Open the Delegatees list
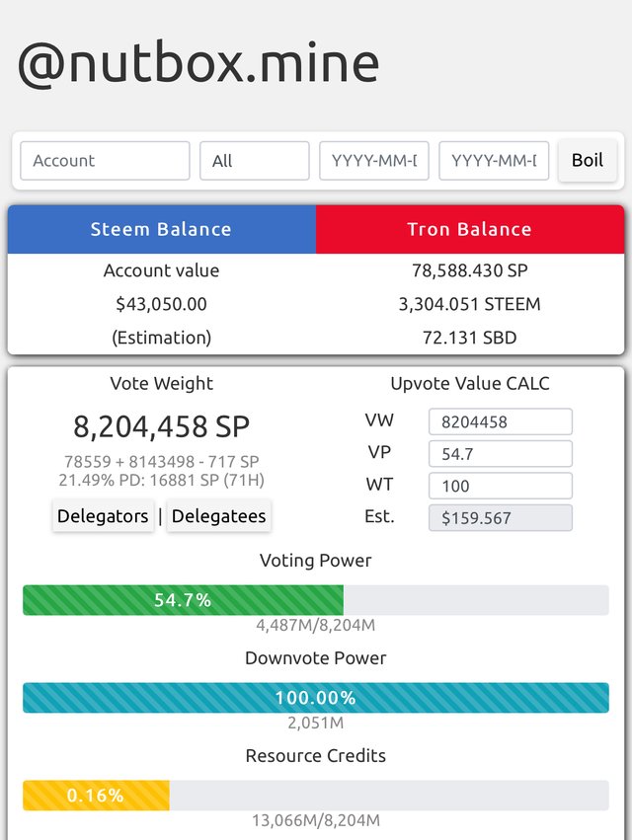 218,516
